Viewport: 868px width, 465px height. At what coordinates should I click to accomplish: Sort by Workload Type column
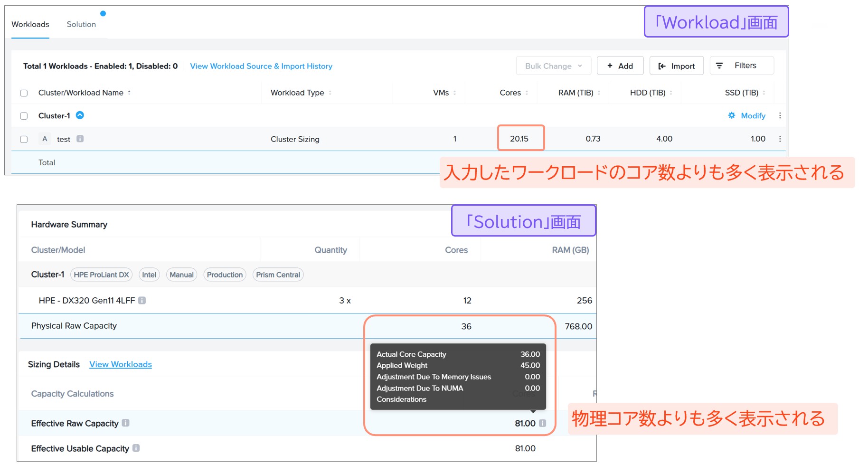pyautogui.click(x=330, y=93)
